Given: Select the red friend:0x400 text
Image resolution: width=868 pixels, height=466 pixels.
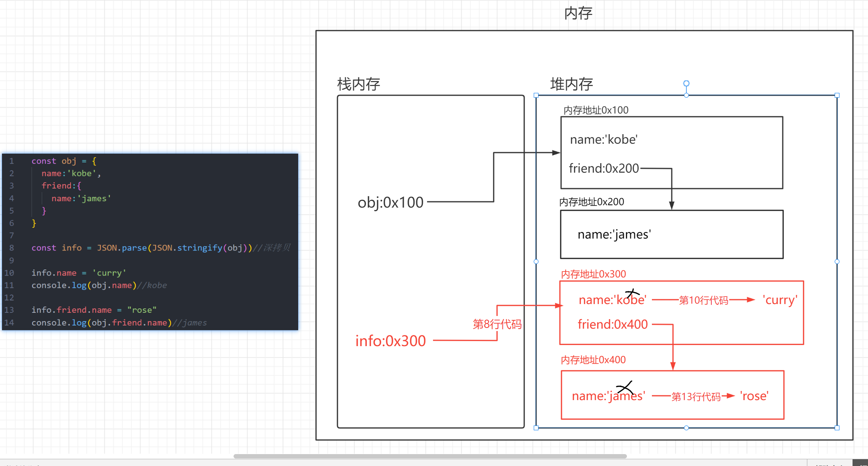Looking at the screenshot, I should point(613,324).
